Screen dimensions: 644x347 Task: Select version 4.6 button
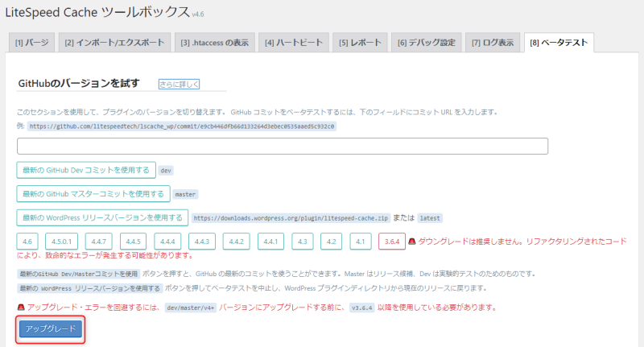27,241
